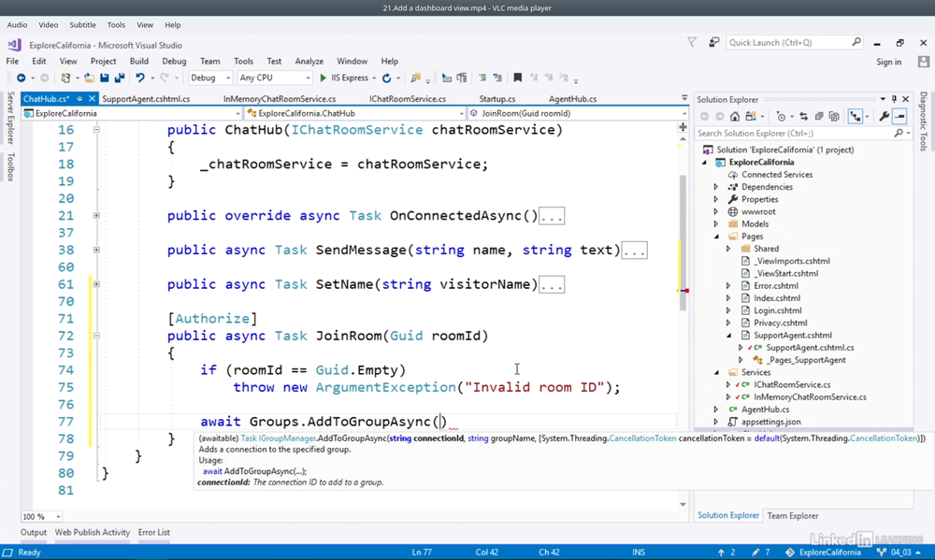Click the split editor icon above scrollbar
Image resolution: width=935 pixels, height=560 pixels.
683,127
